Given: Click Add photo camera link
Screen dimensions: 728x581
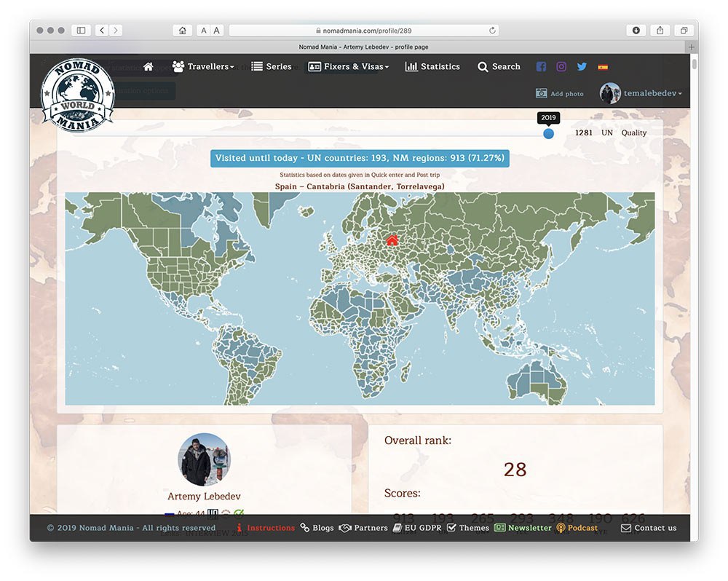Looking at the screenshot, I should (x=559, y=93).
